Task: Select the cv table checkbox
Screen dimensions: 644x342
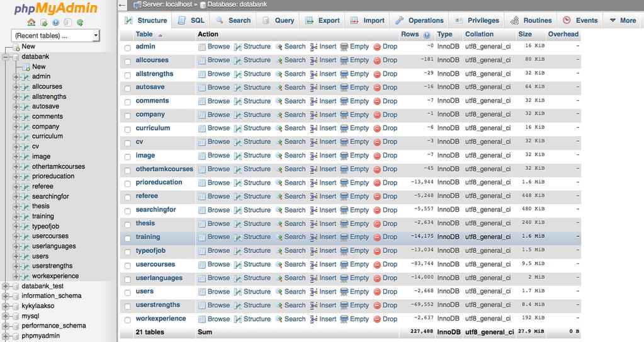Action: 128,143
